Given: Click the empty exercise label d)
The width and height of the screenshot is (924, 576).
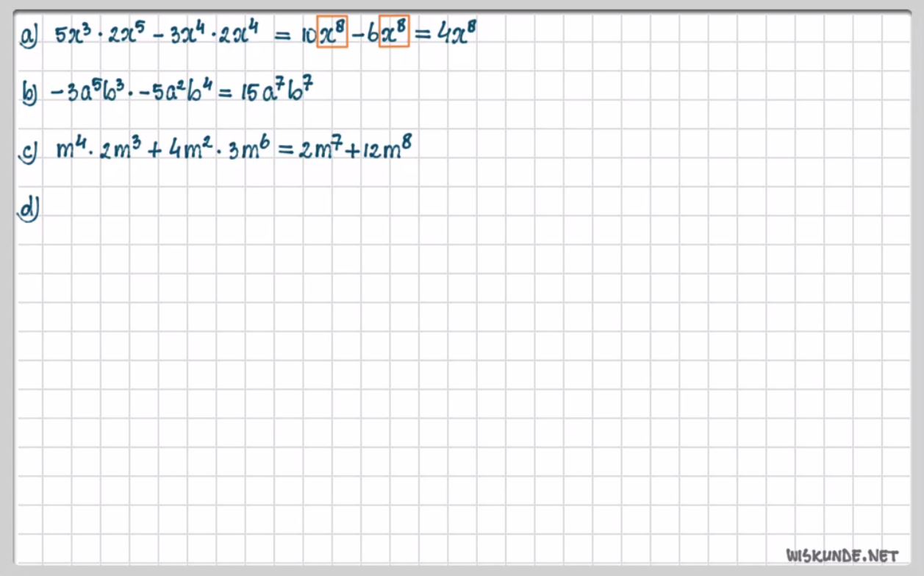Looking at the screenshot, I should [29, 208].
